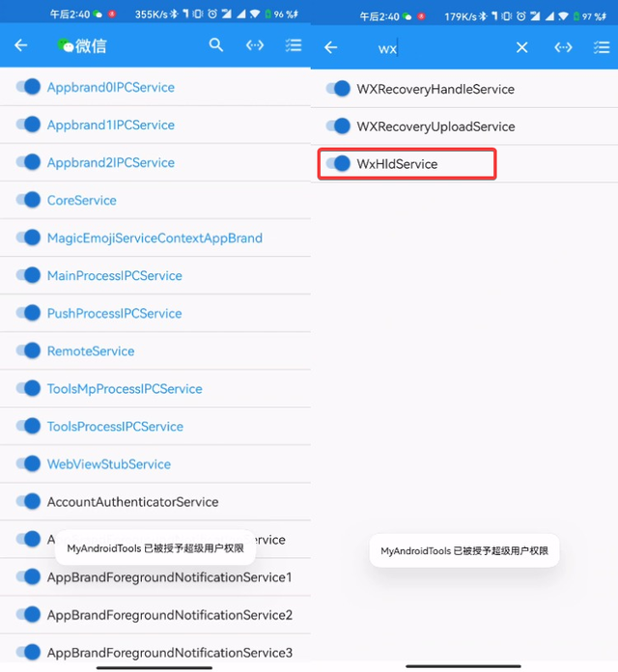
Task: Select MagicEmojiServiceContextAppBrand label
Action: 154,238
